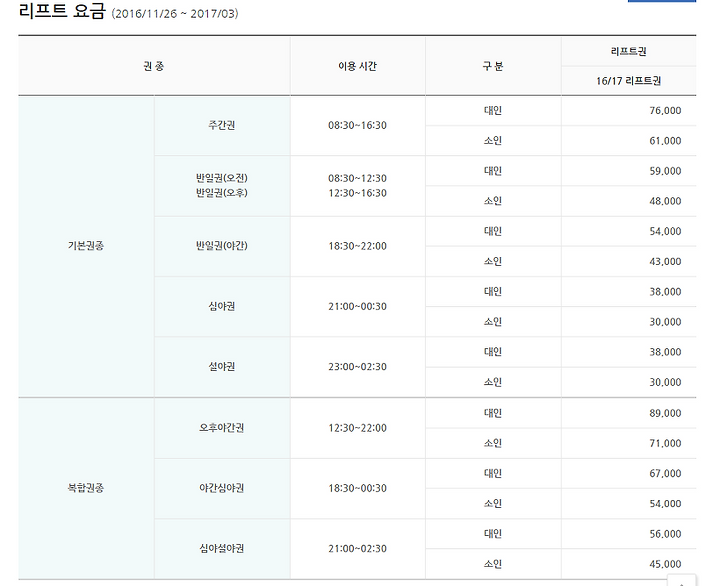Select the 21:00~00:30 time cell
720x586 pixels.
click(357, 306)
